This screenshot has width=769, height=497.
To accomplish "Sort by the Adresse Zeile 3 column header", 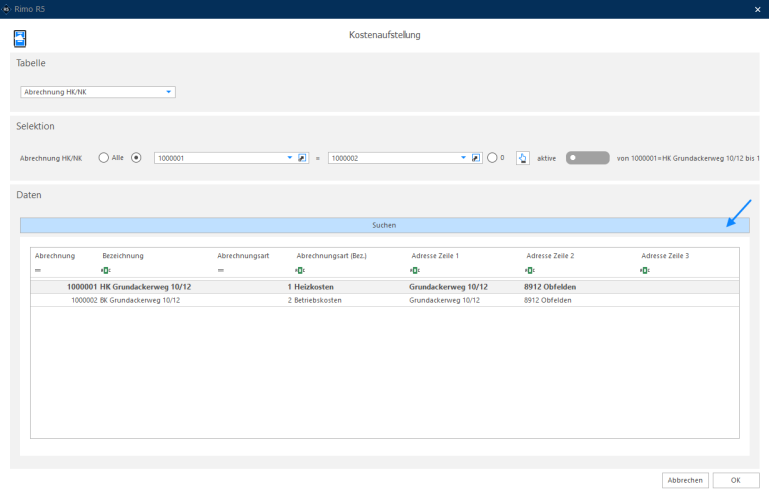I will pos(665,256).
